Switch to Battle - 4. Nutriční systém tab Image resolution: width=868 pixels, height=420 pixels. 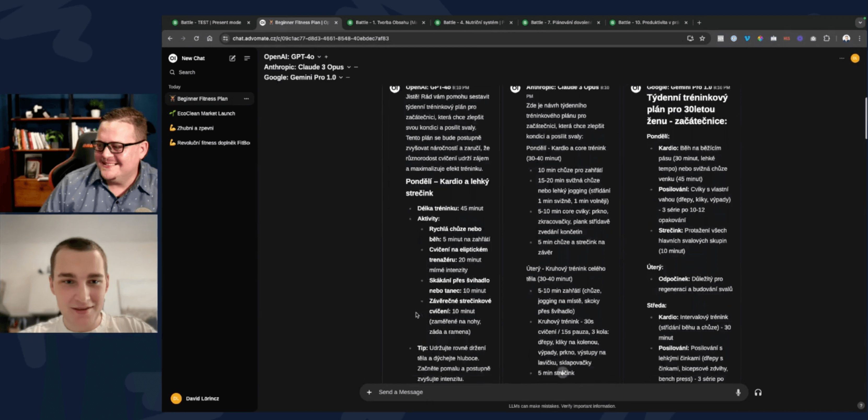pyautogui.click(x=474, y=22)
